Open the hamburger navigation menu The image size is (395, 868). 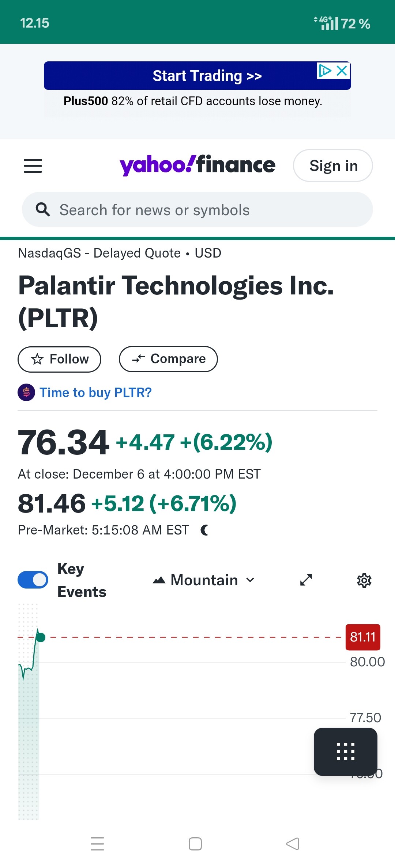33,166
